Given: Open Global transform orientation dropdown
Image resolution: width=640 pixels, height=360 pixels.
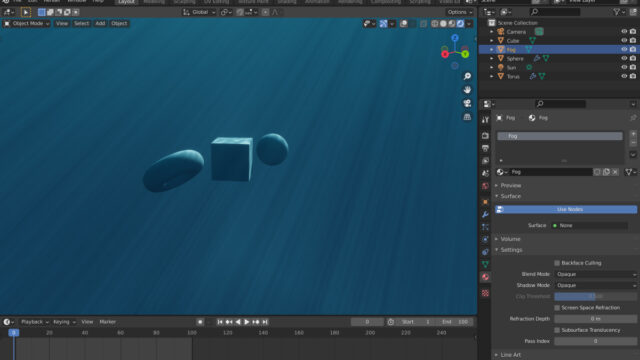Looking at the screenshot, I should pos(199,12).
